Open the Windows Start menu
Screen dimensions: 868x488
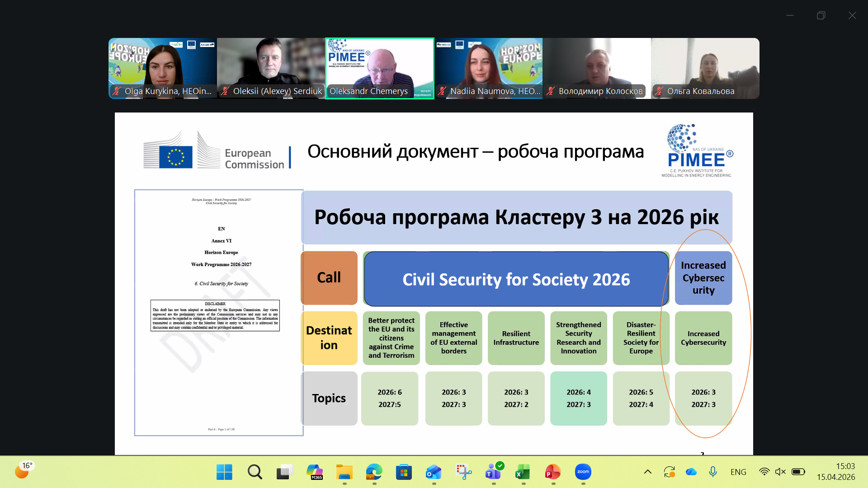pyautogui.click(x=224, y=472)
